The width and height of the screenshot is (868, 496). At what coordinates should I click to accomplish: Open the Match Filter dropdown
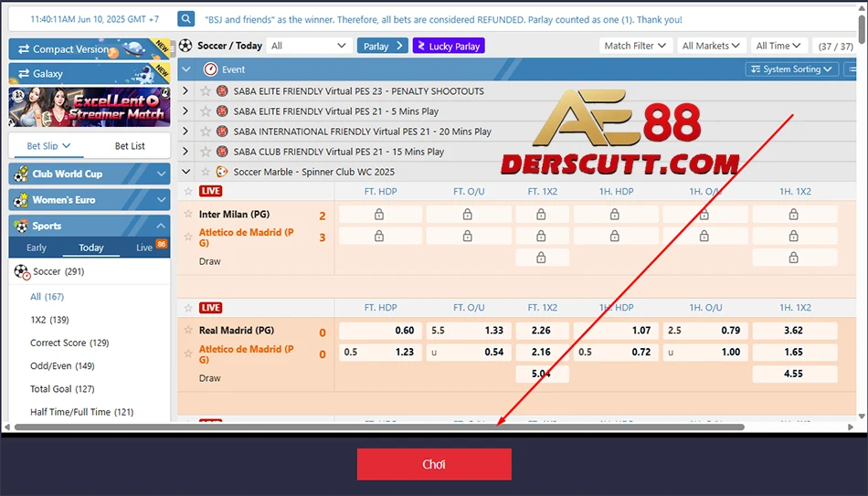pos(636,46)
